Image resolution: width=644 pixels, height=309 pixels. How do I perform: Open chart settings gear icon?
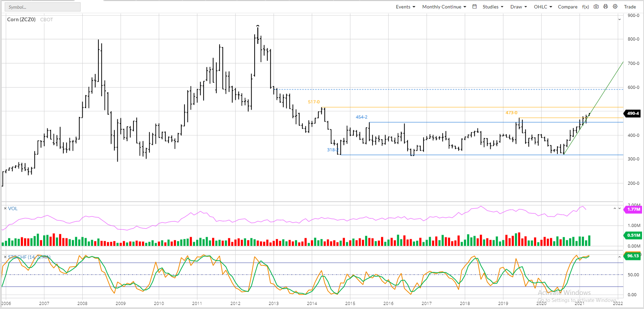tap(615, 7)
